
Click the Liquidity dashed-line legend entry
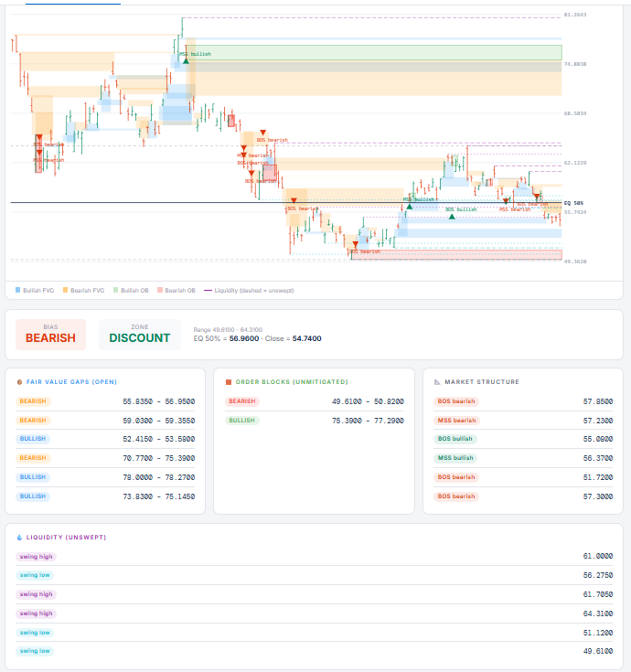pos(249,291)
